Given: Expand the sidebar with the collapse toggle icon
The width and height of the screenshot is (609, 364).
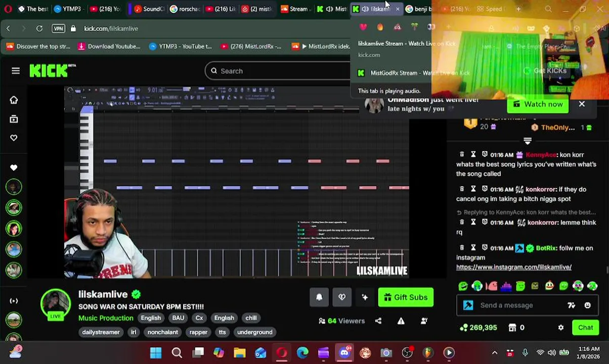Looking at the screenshot, I should pyautogui.click(x=14, y=301).
